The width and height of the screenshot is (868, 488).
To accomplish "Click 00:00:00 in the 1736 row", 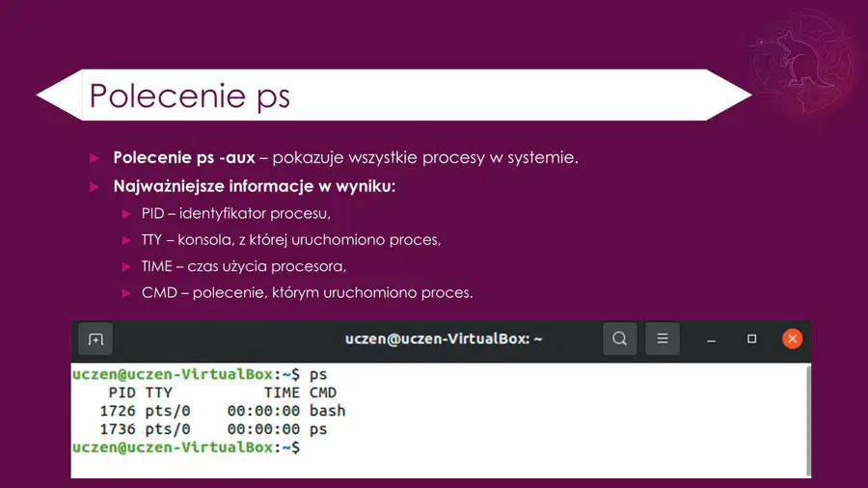I will coord(263,429).
